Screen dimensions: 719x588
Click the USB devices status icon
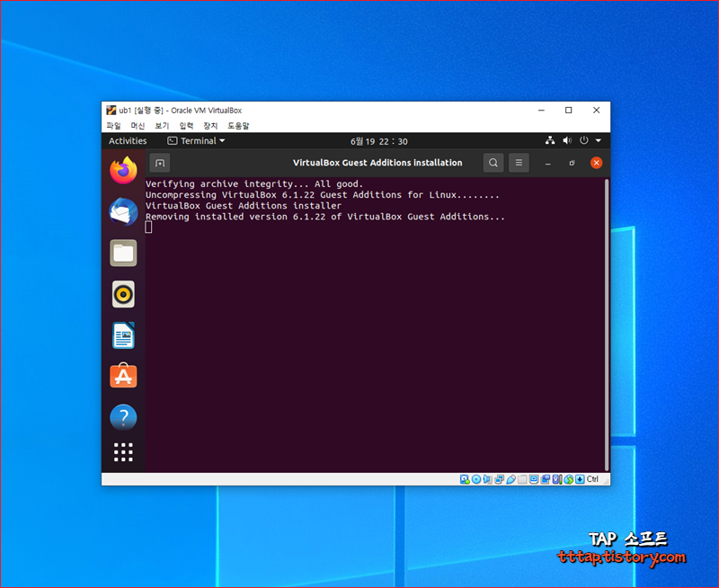click(x=510, y=479)
